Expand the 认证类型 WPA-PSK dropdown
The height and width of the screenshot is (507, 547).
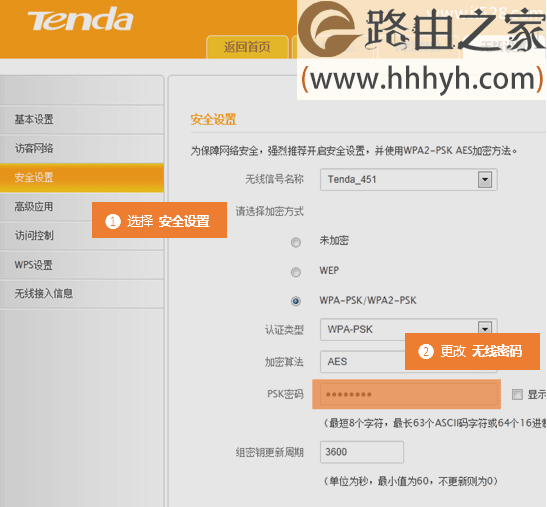(x=409, y=329)
